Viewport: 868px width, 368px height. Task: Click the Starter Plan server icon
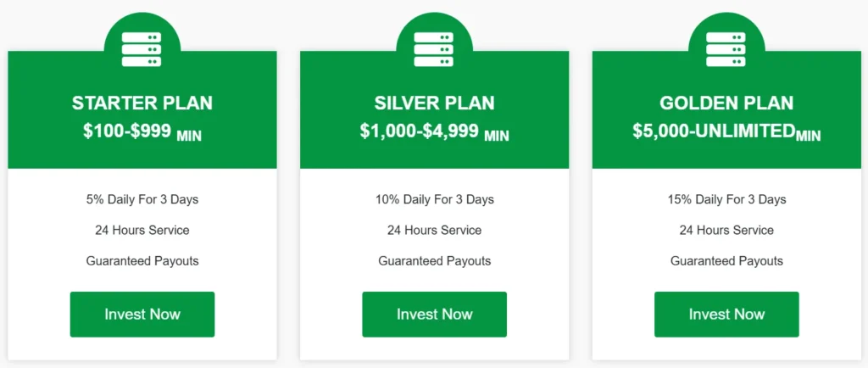point(142,49)
